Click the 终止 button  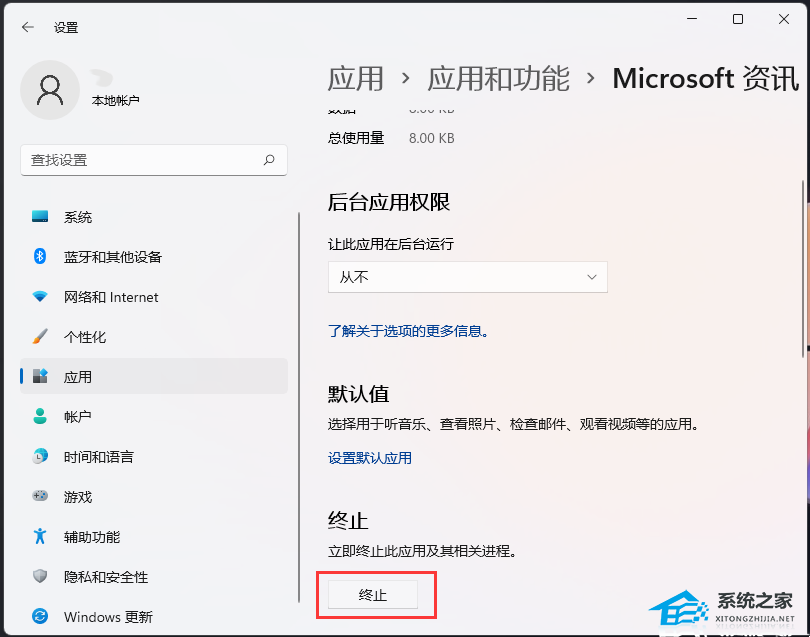(x=372, y=595)
